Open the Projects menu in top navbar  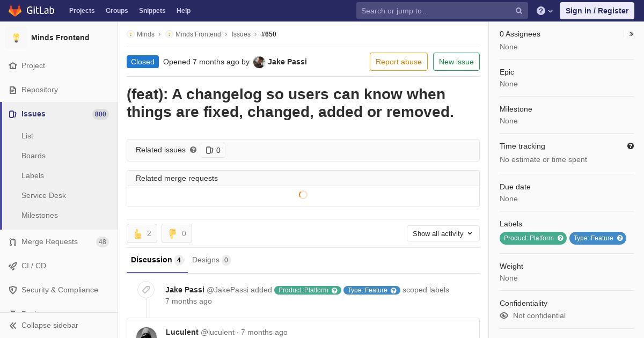coord(82,11)
